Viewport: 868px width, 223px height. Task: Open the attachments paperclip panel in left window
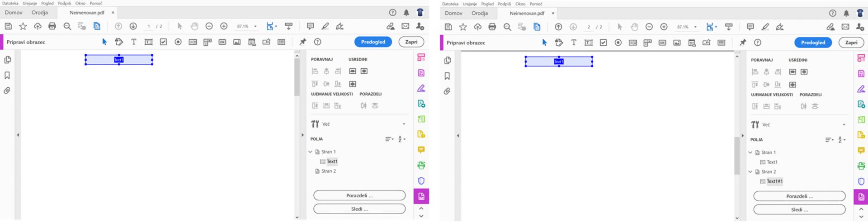click(7, 90)
